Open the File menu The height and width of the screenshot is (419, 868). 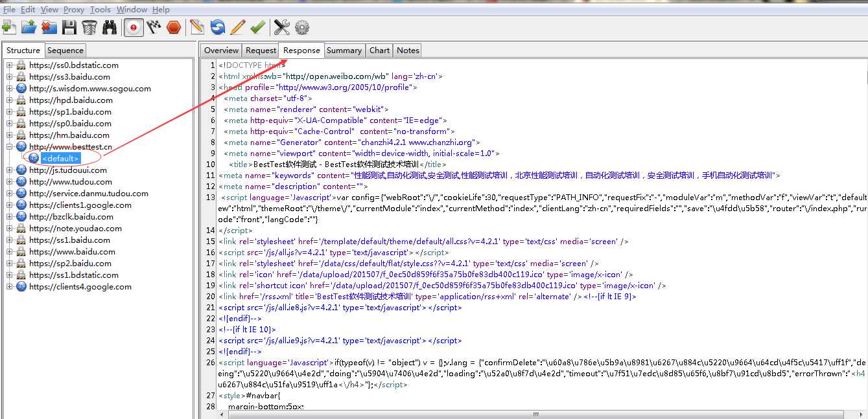pos(9,10)
